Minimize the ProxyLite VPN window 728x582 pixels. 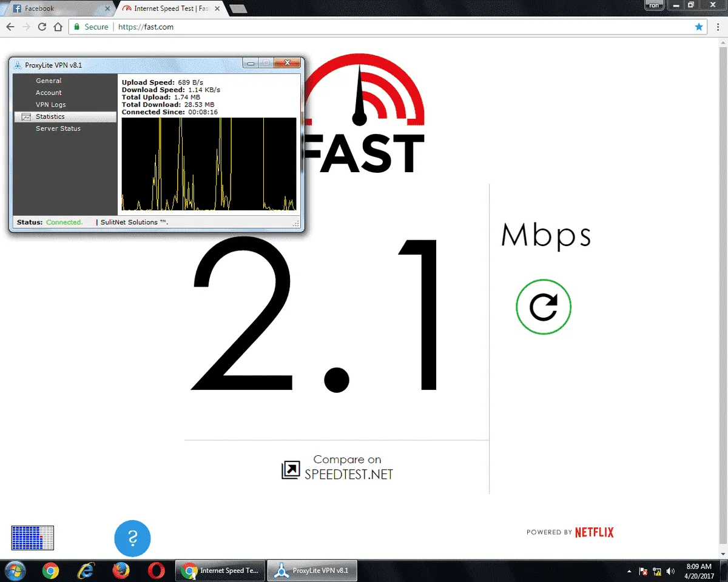(250, 62)
